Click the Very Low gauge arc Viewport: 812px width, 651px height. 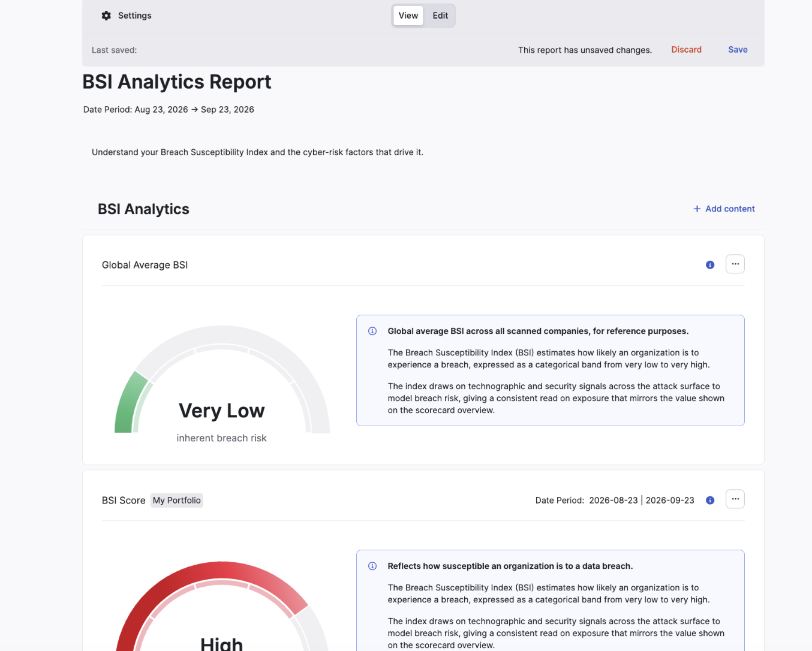click(x=131, y=402)
